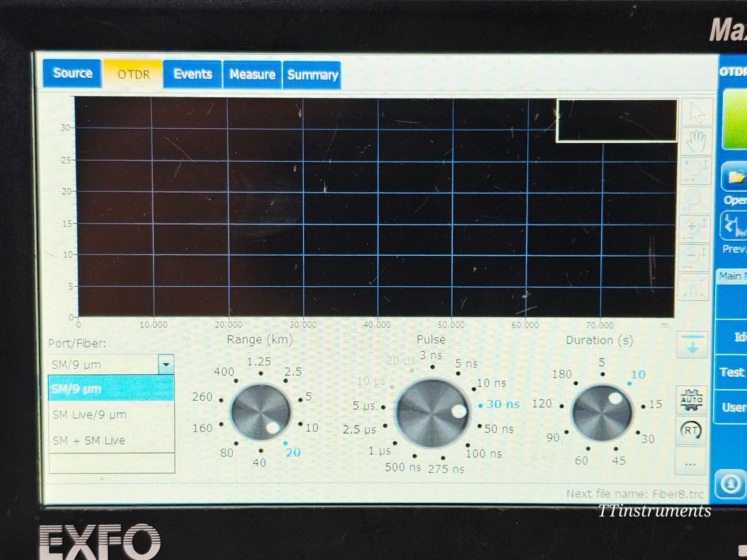This screenshot has height=560, width=747.
Task: Set Pulse dial to 10 ns
Action: (x=492, y=383)
